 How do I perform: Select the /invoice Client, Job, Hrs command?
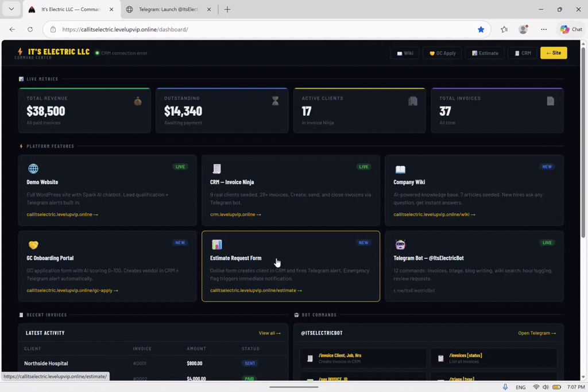(x=363, y=358)
